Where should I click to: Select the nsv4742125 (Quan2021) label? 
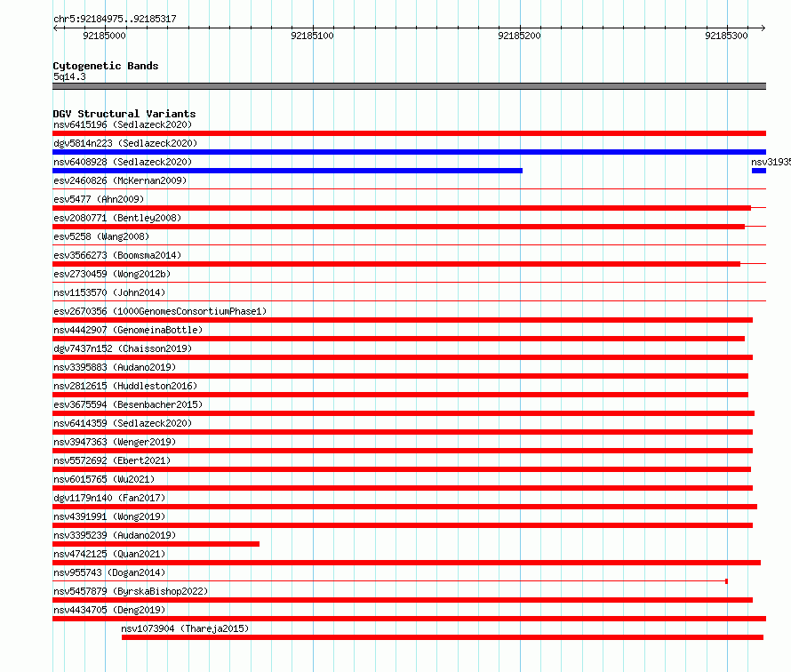tap(109, 554)
